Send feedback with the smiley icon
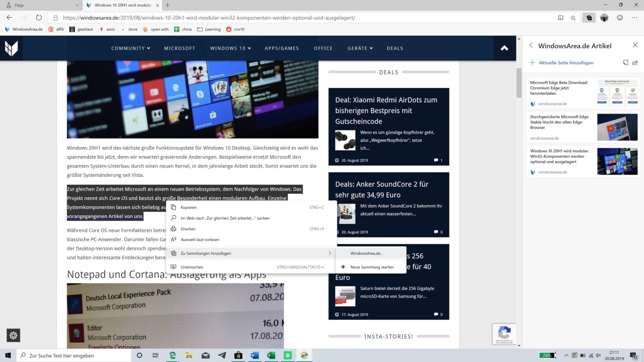Image resolution: width=644 pixels, height=362 pixels. point(620,18)
